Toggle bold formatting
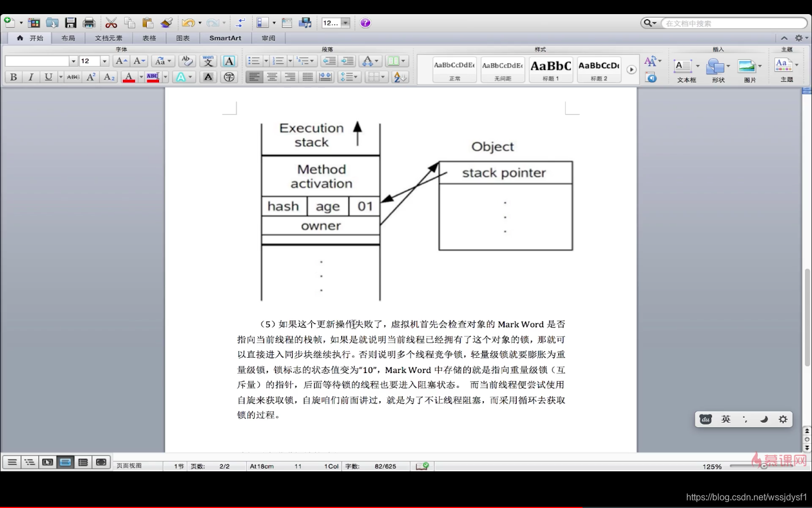This screenshot has height=508, width=812. point(14,77)
